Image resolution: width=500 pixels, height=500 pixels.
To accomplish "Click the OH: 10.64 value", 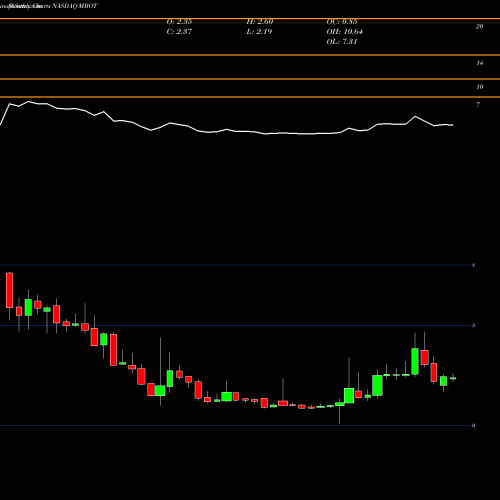I will point(344,32).
